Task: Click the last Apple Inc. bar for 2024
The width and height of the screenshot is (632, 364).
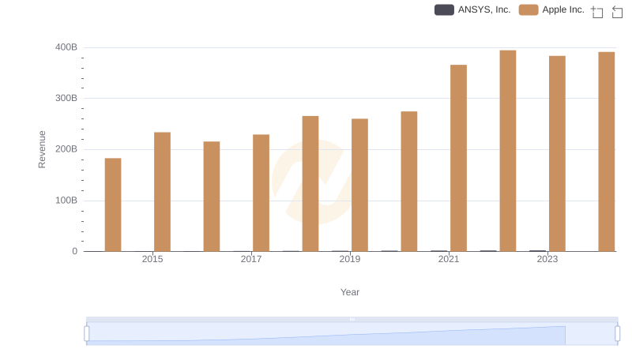Action: tap(606, 152)
